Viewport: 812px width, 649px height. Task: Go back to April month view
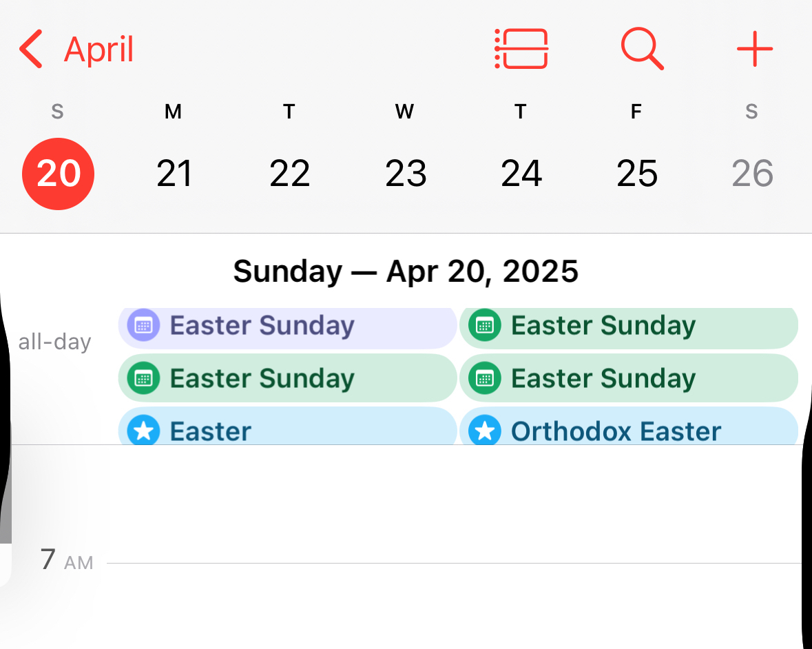point(98,50)
